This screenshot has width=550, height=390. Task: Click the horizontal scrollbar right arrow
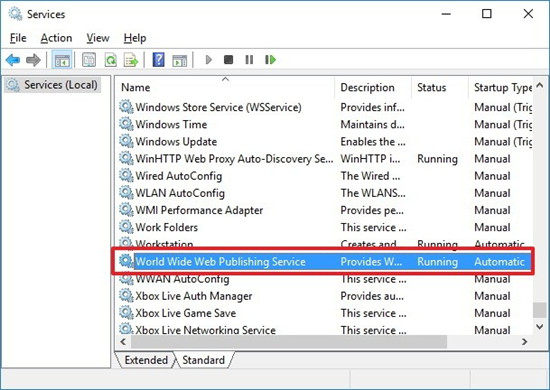click(524, 342)
